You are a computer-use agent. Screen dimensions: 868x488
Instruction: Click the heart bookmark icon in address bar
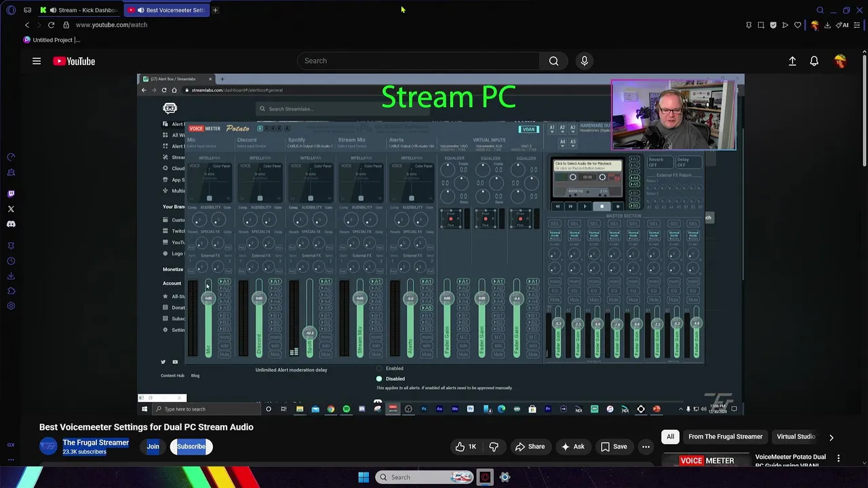coord(797,25)
